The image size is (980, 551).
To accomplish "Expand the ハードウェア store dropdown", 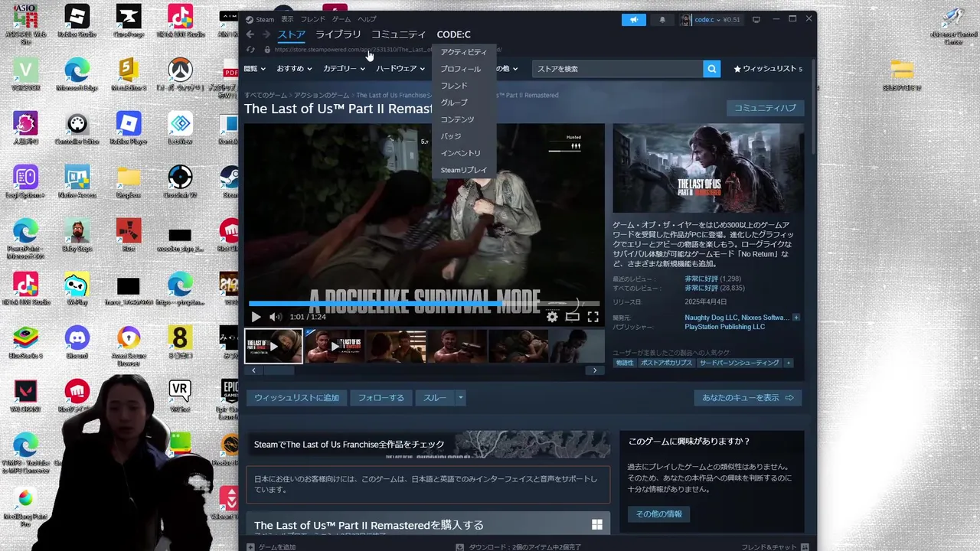I will click(x=400, y=69).
